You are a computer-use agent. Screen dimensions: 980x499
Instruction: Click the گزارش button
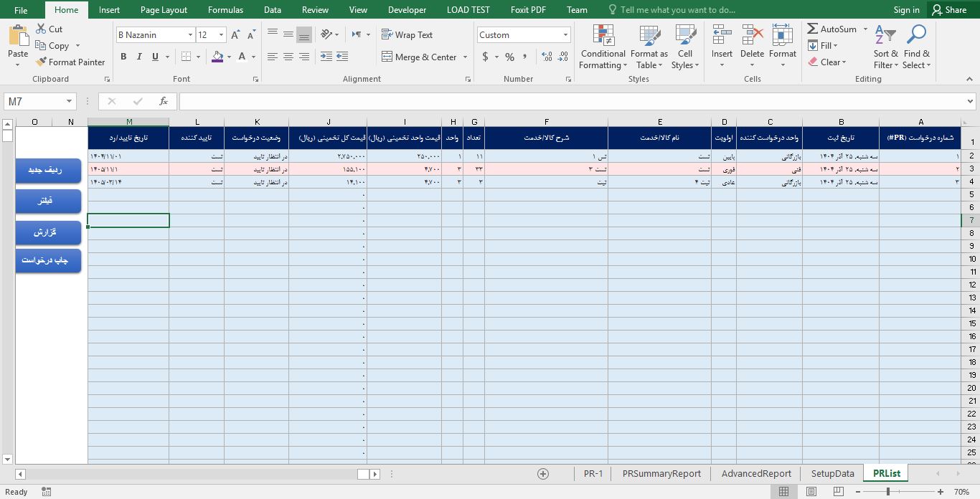tap(48, 232)
